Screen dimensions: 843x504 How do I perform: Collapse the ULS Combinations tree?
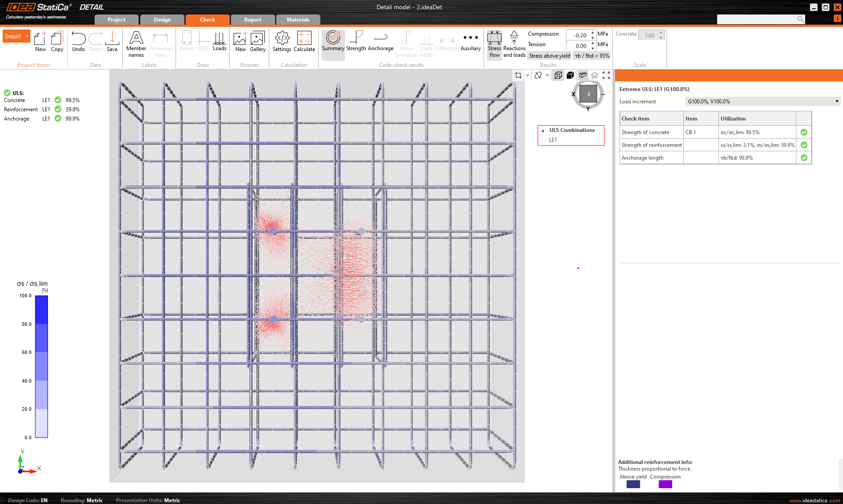click(x=542, y=130)
